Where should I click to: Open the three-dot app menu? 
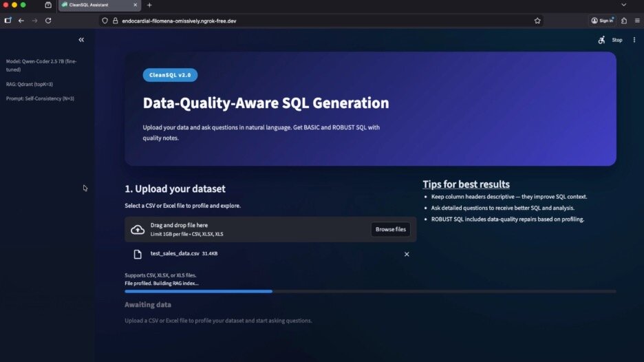pos(634,40)
